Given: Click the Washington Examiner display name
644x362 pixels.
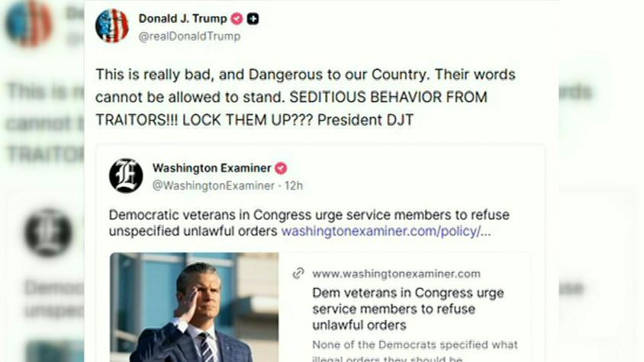Looking at the screenshot, I should coord(212,168).
